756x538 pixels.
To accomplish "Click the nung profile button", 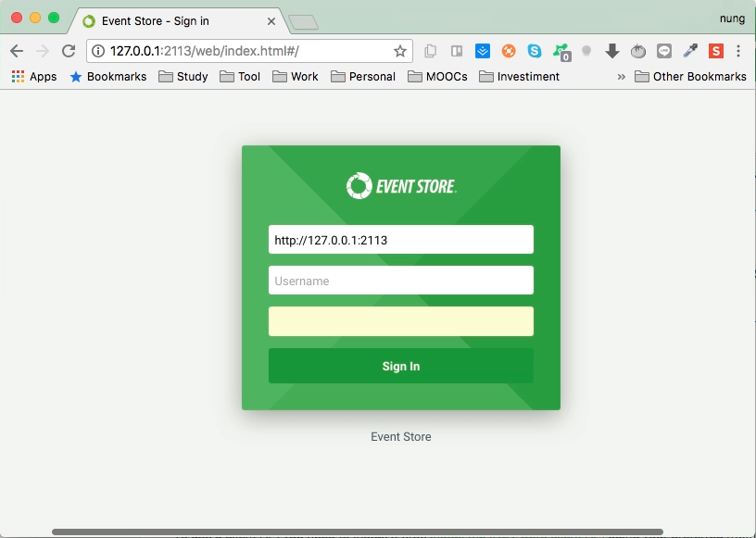I will (732, 19).
